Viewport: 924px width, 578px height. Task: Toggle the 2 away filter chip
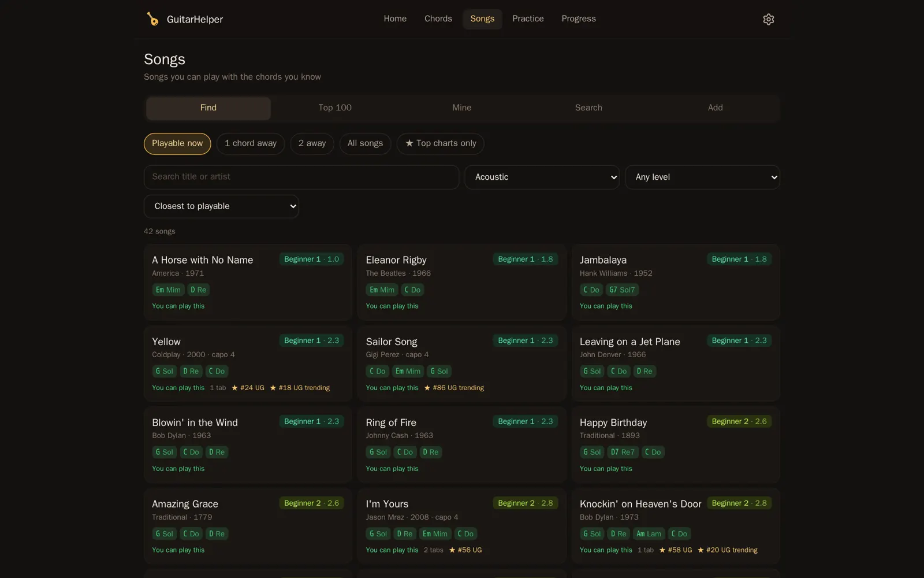coord(312,143)
